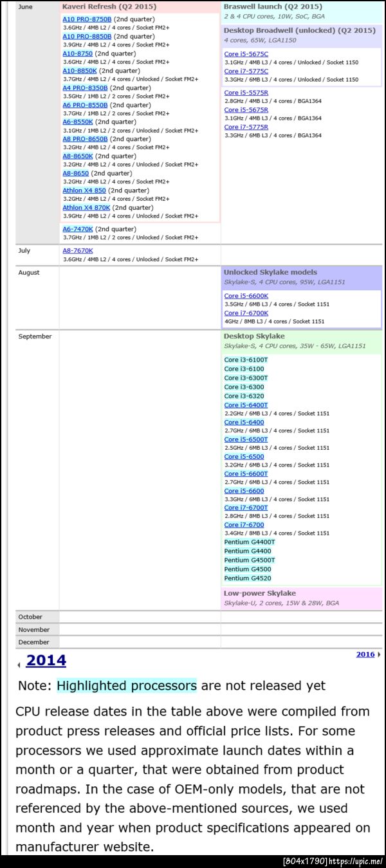Select the Core i5-6600T link
This screenshot has width=386, height=868.
coord(246,474)
